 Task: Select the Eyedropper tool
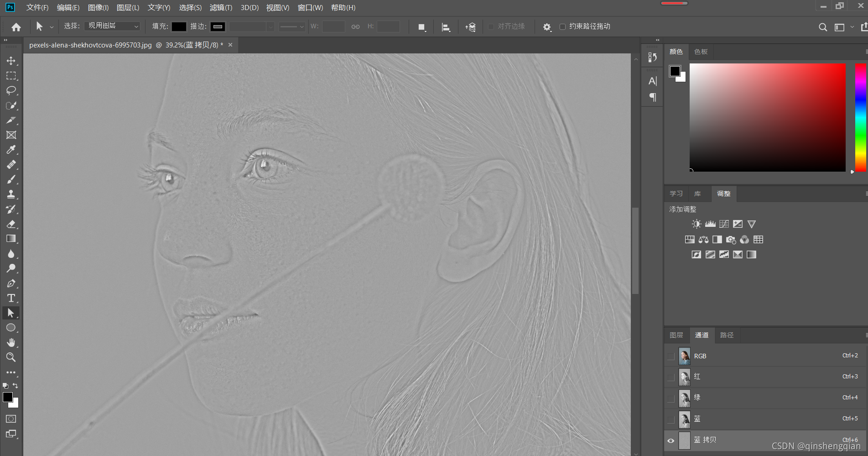coord(11,150)
